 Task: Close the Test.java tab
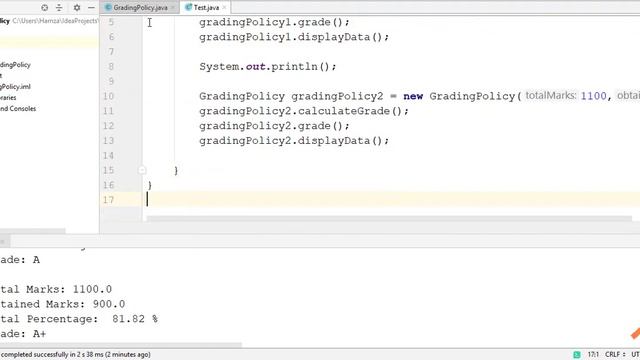coord(224,7)
